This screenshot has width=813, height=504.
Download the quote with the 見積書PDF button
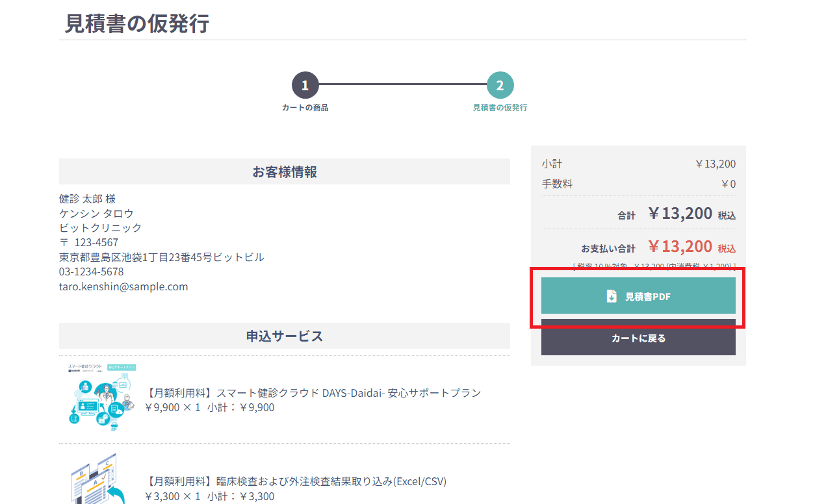click(638, 296)
